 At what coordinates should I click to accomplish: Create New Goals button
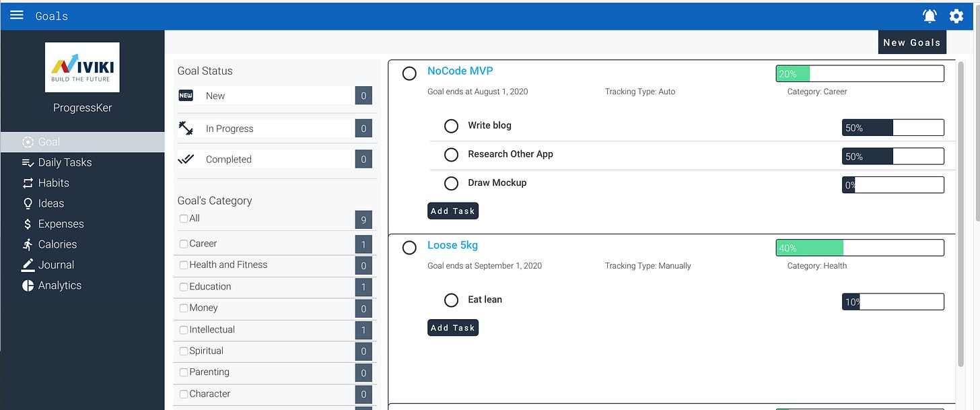coord(912,42)
